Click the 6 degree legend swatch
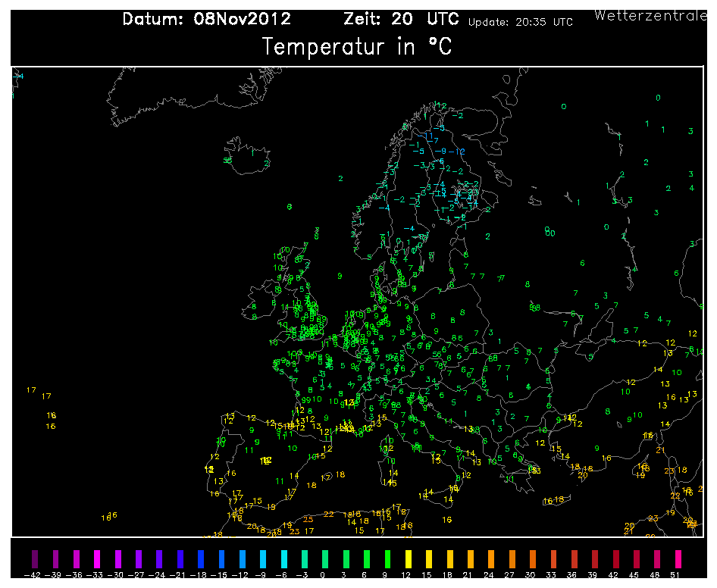 [367, 559]
